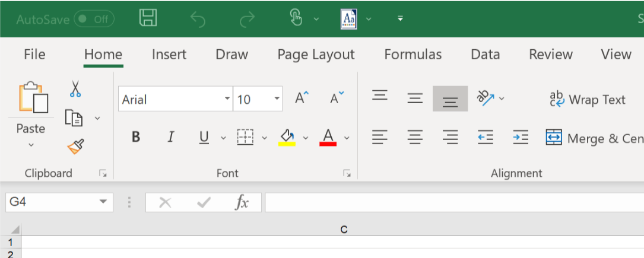Expand the Paste options arrow

(x=31, y=145)
